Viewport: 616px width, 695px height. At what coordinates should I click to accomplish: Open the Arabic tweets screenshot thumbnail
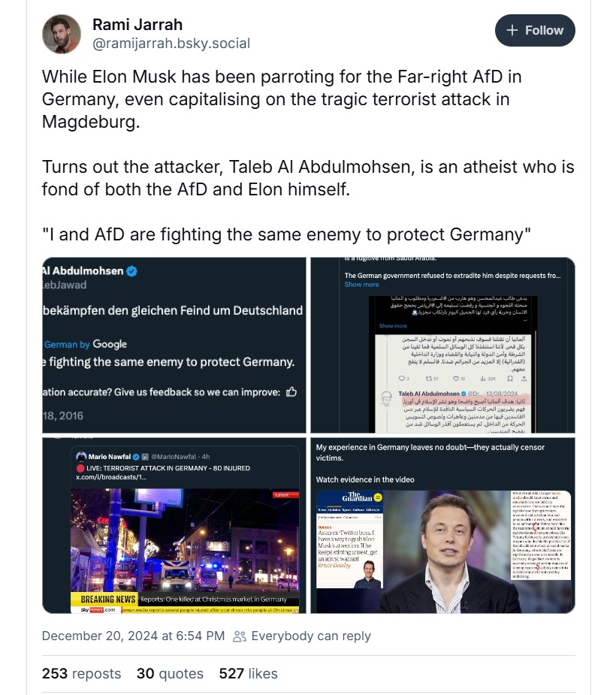coord(442,344)
